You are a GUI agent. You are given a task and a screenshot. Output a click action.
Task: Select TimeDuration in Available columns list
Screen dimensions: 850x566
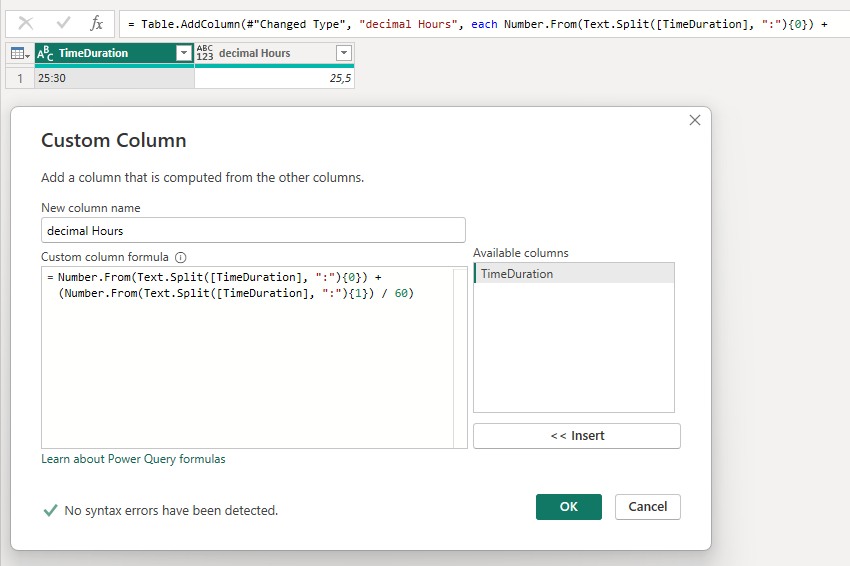(x=574, y=274)
